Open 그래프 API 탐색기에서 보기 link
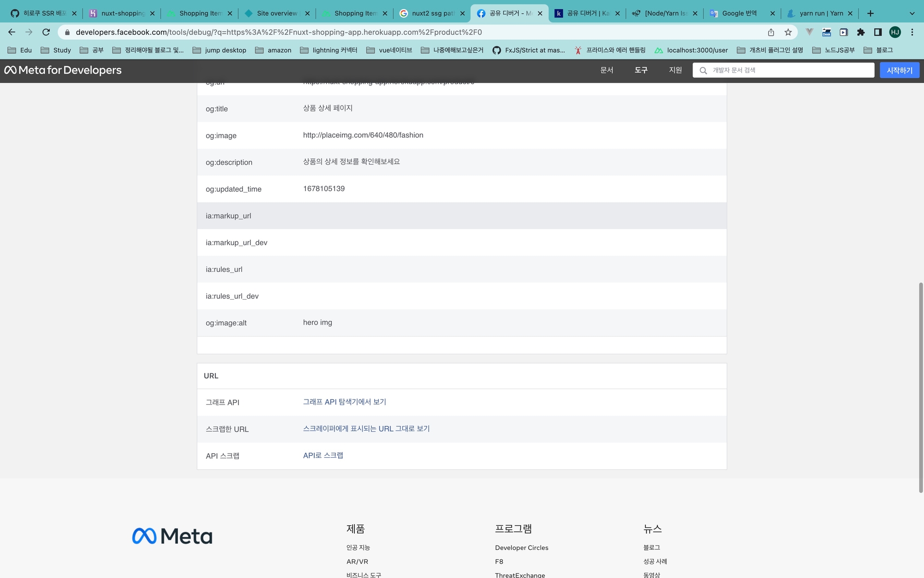Screen dimensions: 924x578 (345, 402)
